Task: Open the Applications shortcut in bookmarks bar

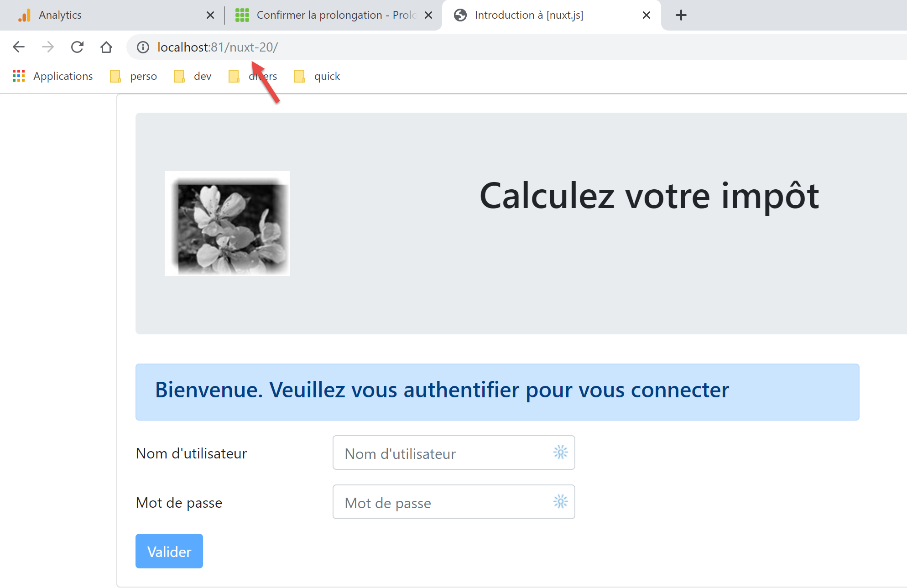Action: tap(53, 76)
